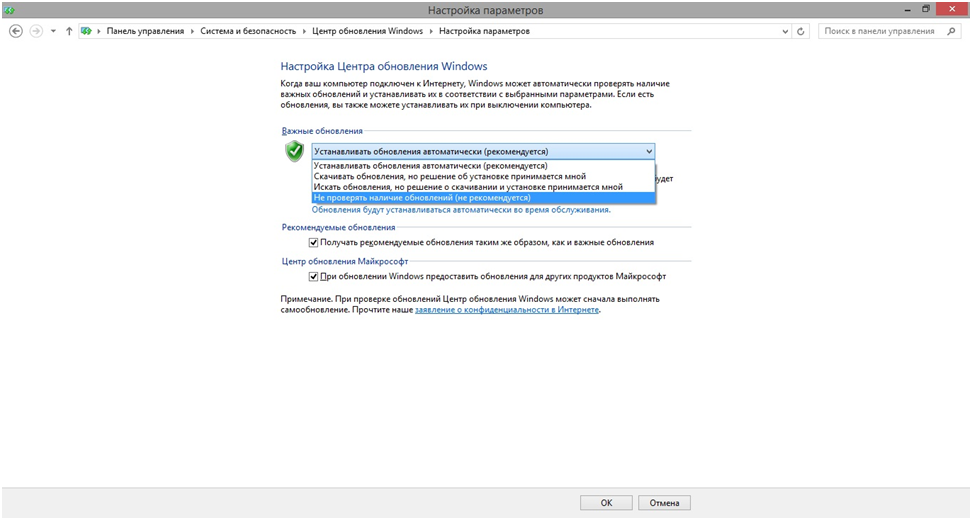Click the OK button
The width and height of the screenshot is (972, 520).
(606, 503)
